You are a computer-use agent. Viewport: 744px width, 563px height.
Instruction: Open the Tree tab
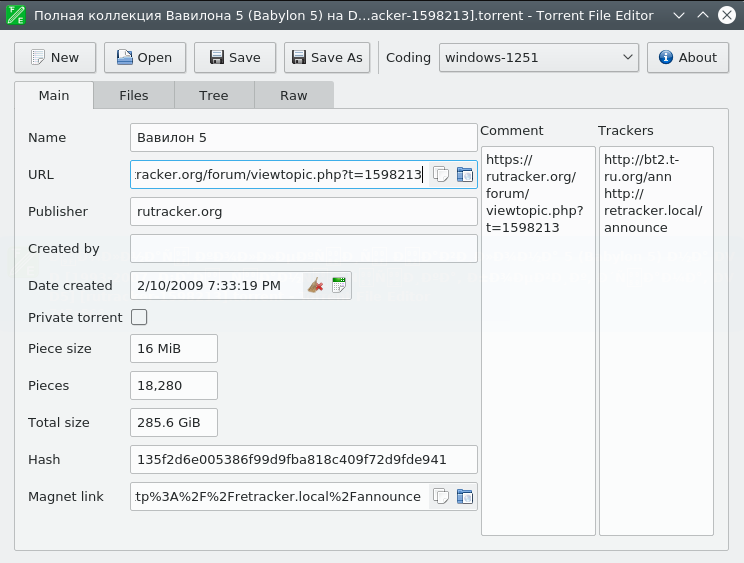tap(214, 95)
